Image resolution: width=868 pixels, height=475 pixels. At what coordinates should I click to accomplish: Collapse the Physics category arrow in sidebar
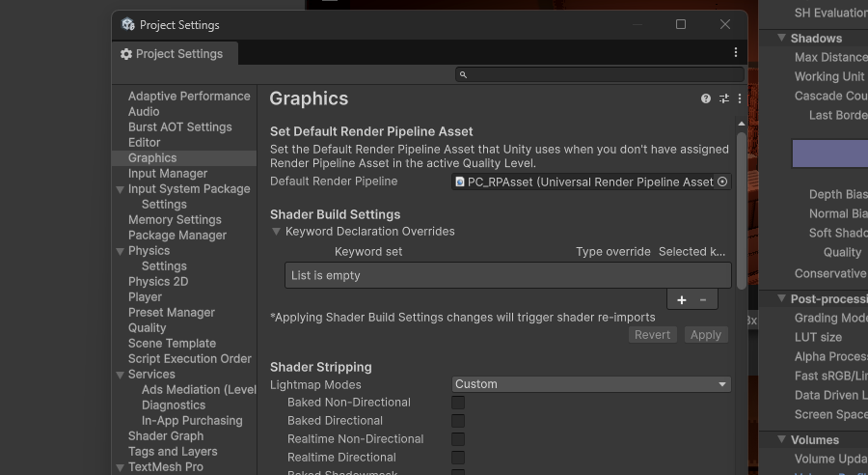(120, 251)
